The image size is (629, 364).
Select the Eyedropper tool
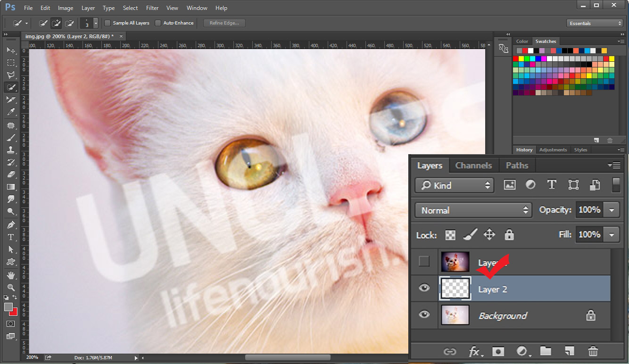click(x=11, y=112)
